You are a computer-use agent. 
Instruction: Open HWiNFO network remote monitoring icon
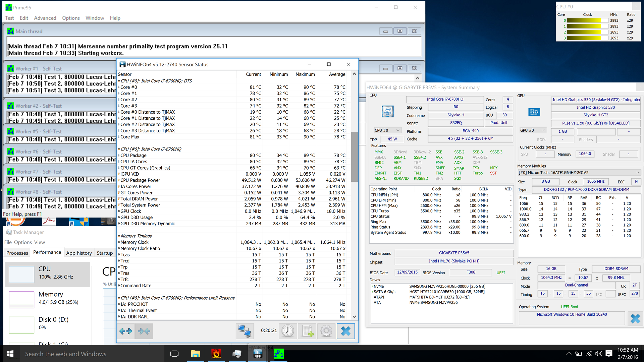pyautogui.click(x=244, y=331)
